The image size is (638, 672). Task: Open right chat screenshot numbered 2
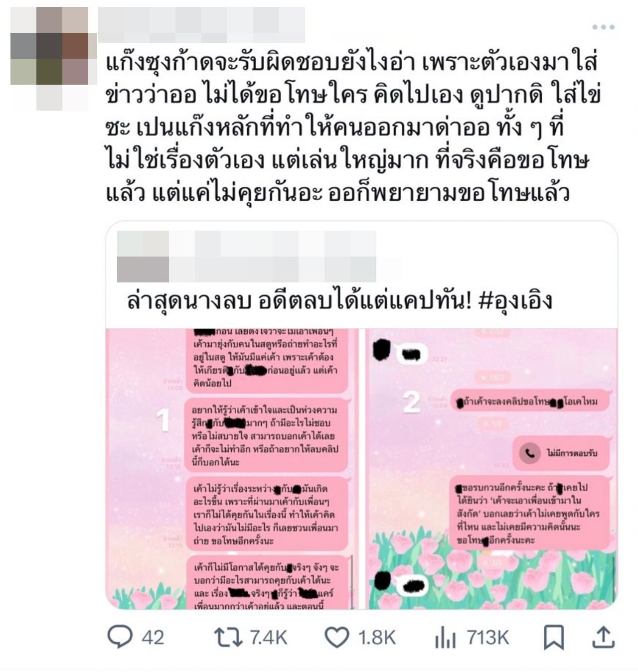pyautogui.click(x=492, y=468)
